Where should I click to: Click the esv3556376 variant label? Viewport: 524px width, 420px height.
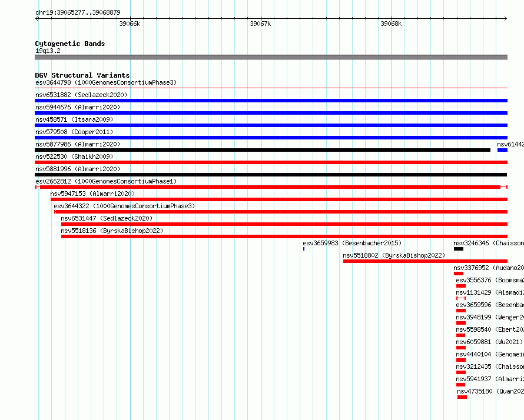coord(490,280)
